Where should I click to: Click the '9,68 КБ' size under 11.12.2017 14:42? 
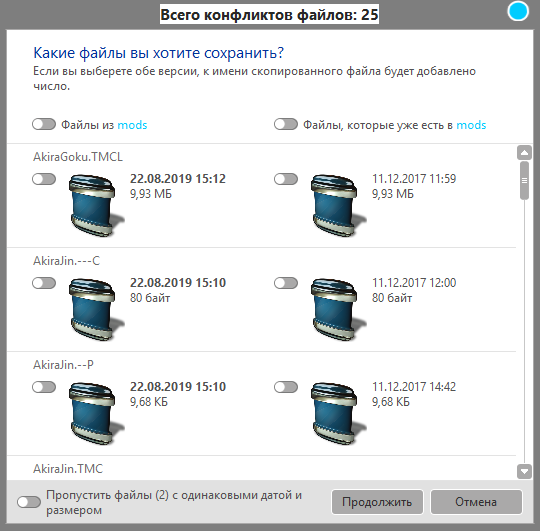coord(391,402)
